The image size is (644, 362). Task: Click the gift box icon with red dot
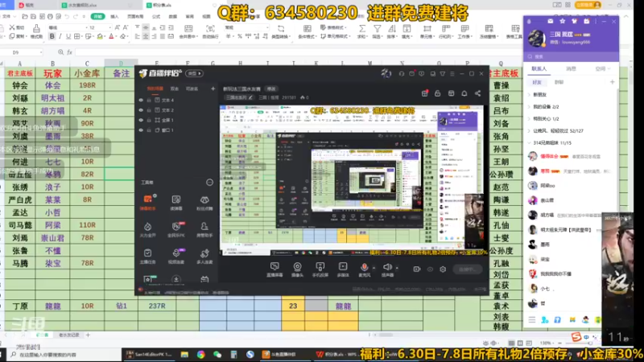pos(425,93)
